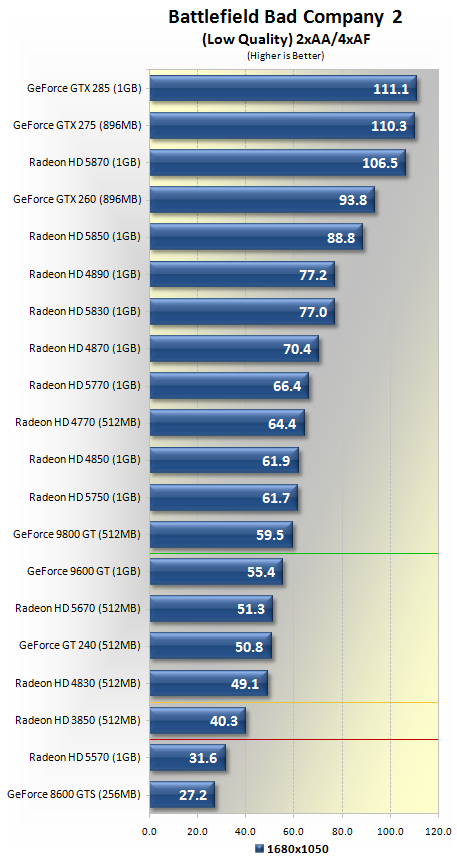Image resolution: width=457 pixels, height=863 pixels.
Task: Select the Radeon HD 5870 (1GB) label
Action: tap(85, 162)
